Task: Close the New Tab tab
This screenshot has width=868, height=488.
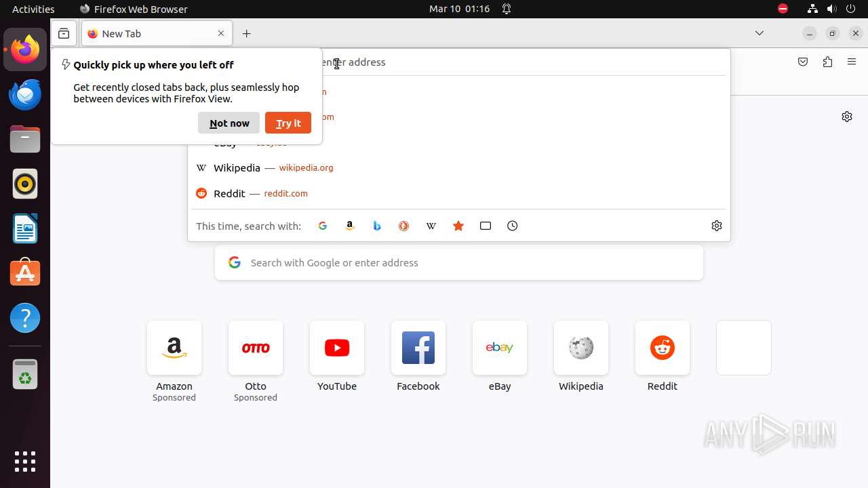Action: point(221,33)
